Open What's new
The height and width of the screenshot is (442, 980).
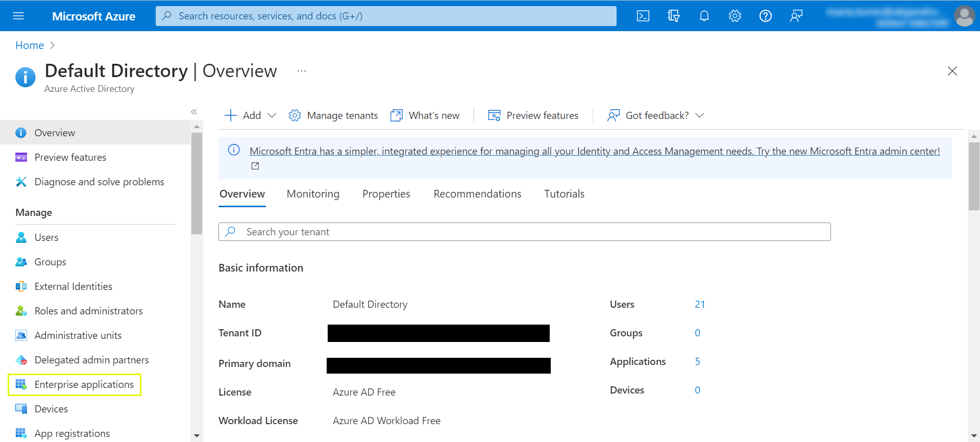coord(425,115)
